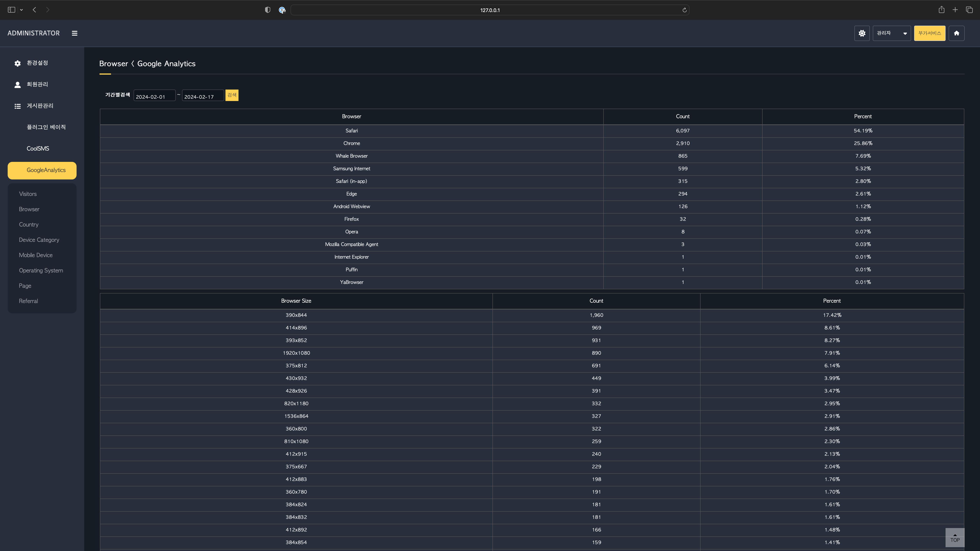Click the privacy shield icon near address bar
The width and height of the screenshot is (980, 551).
pyautogui.click(x=267, y=10)
